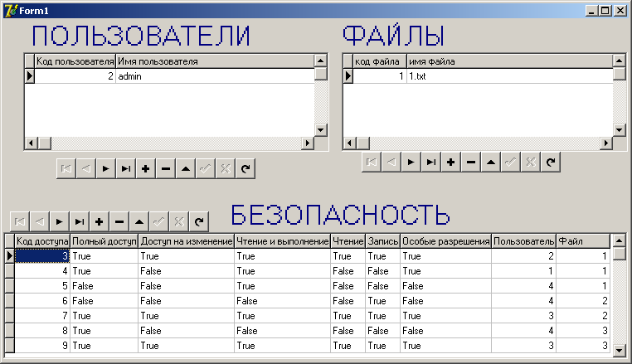Click the Код доступа column header
This screenshot has height=364, width=632.
click(x=42, y=241)
